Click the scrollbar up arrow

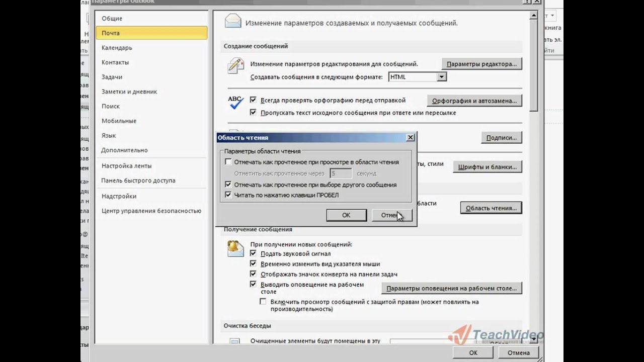(x=534, y=16)
